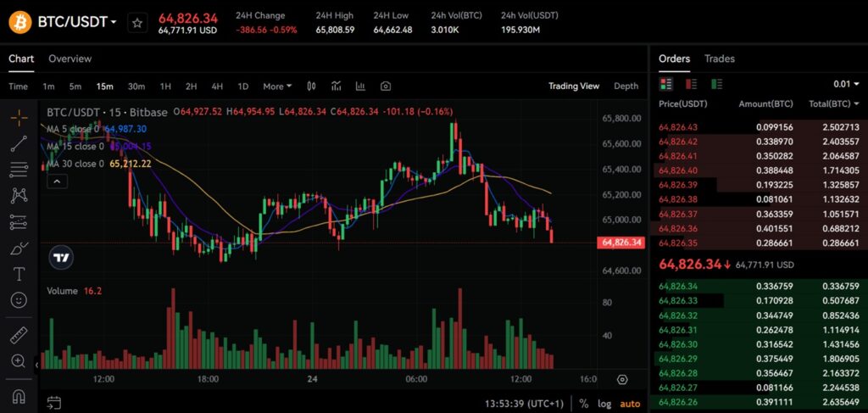868x413 pixels.
Task: Show sell orders only view
Action: coord(692,84)
